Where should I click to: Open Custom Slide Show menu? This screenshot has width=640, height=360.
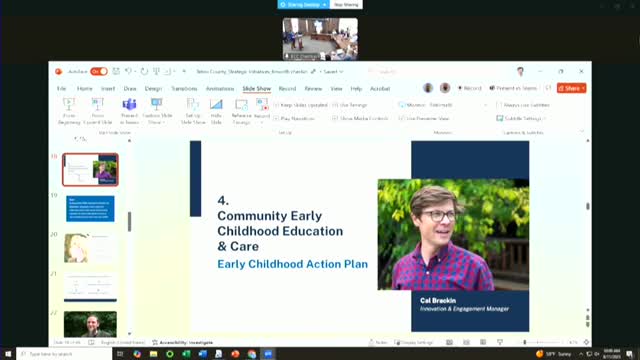tap(157, 111)
